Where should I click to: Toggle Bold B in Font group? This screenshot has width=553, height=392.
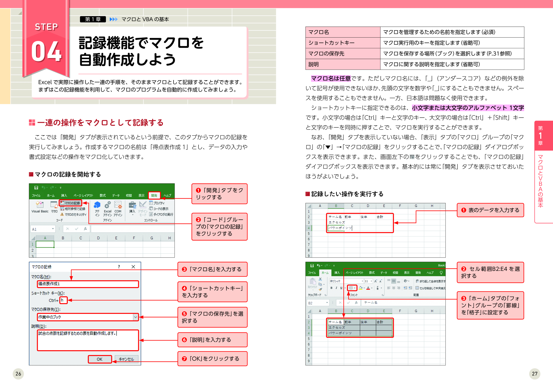(331, 288)
